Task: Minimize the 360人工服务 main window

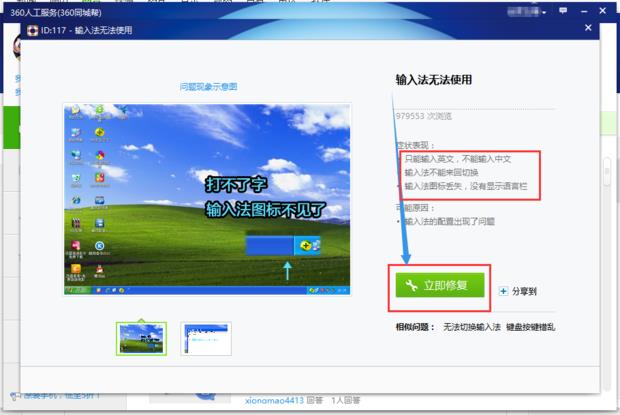Action: (584, 11)
